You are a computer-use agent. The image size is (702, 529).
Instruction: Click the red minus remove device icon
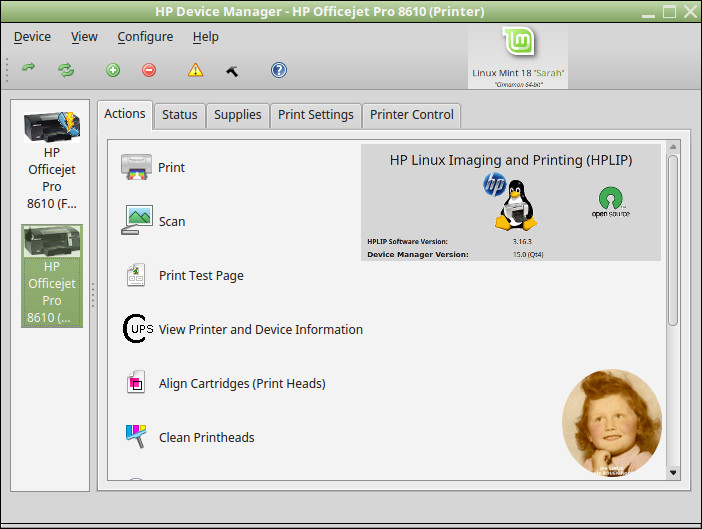click(x=149, y=70)
